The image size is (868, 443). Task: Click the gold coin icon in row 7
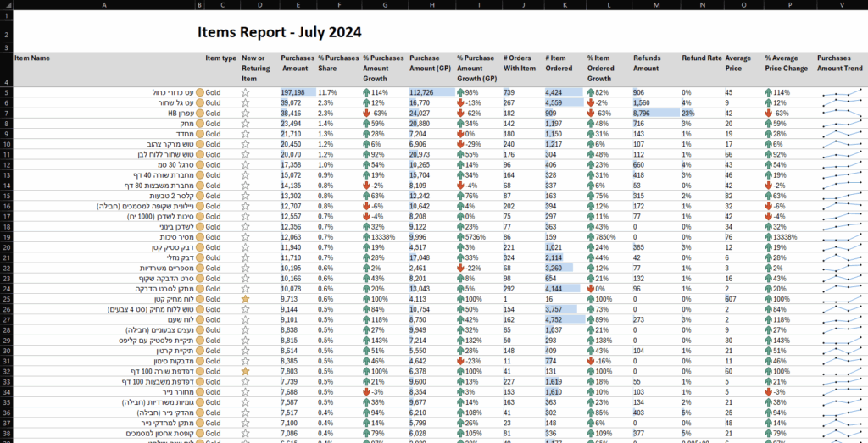[x=200, y=113]
